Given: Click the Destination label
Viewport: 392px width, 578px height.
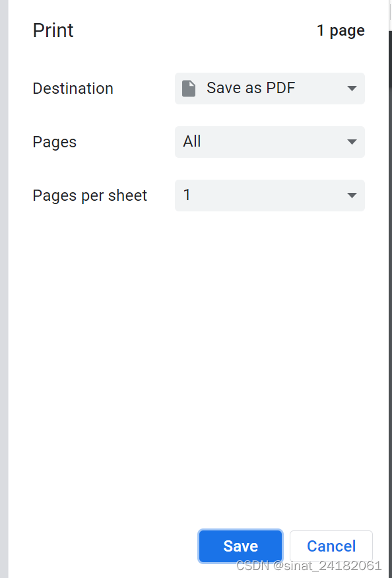Looking at the screenshot, I should (73, 88).
